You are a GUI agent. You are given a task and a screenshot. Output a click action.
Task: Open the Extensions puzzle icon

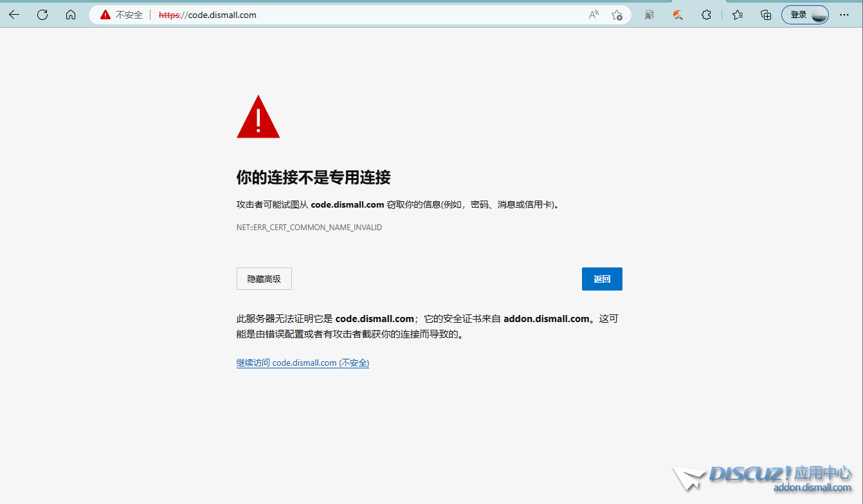706,15
